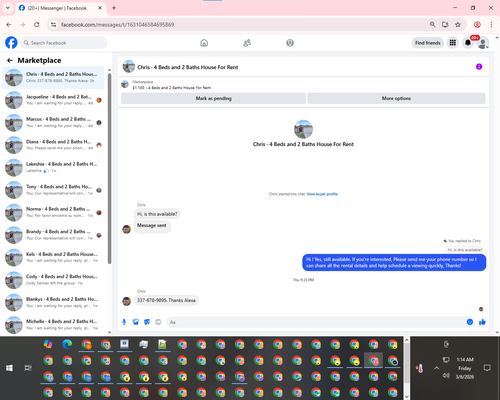Send a thumbs-up like

pyautogui.click(x=482, y=322)
